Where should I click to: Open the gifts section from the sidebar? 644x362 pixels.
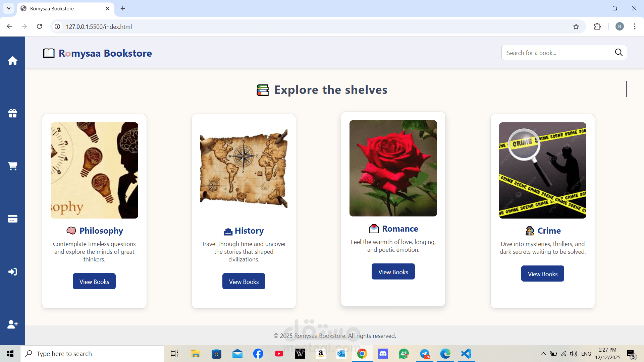(12, 113)
